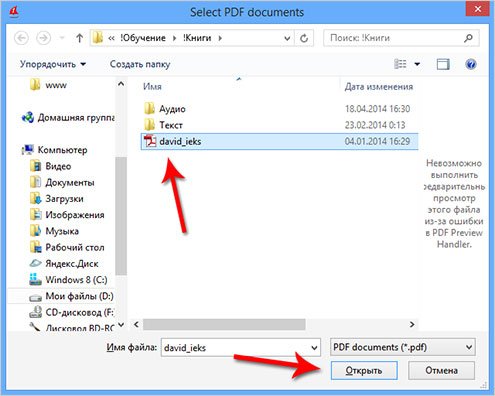Click the !Обучение breadcrumb
Screen dimensions: 495x396
tap(143, 38)
